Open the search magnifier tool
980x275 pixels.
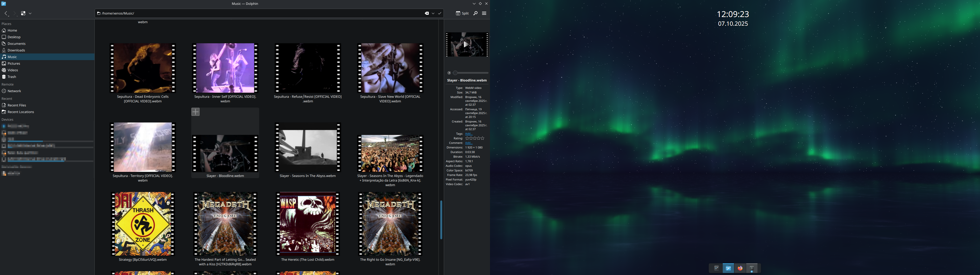pyautogui.click(x=475, y=13)
